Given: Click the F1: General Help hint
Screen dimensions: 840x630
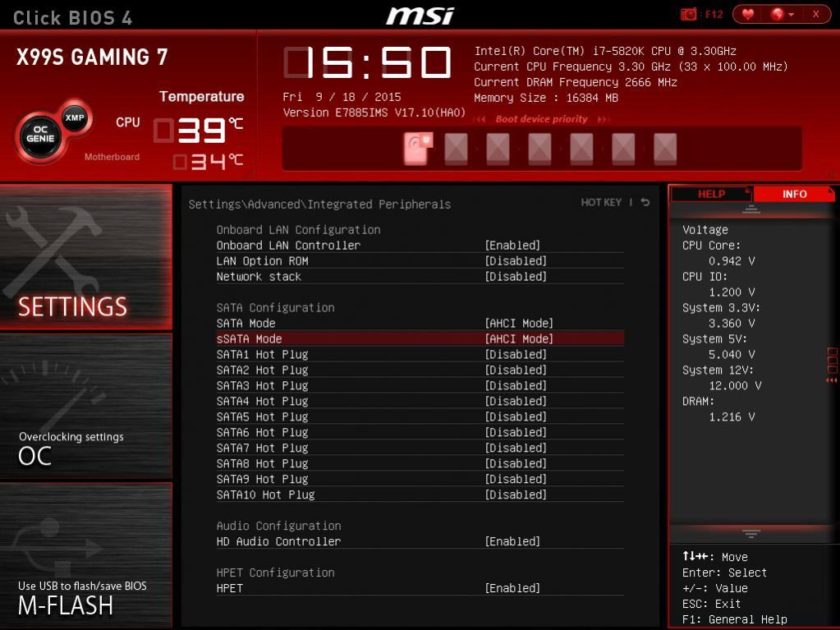Looking at the screenshot, I should (x=734, y=619).
